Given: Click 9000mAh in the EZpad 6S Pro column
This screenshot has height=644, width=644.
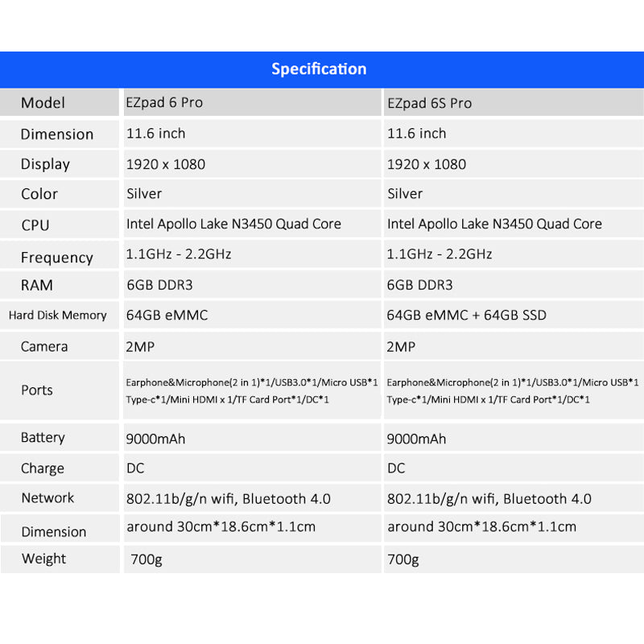Looking at the screenshot, I should point(416,439).
